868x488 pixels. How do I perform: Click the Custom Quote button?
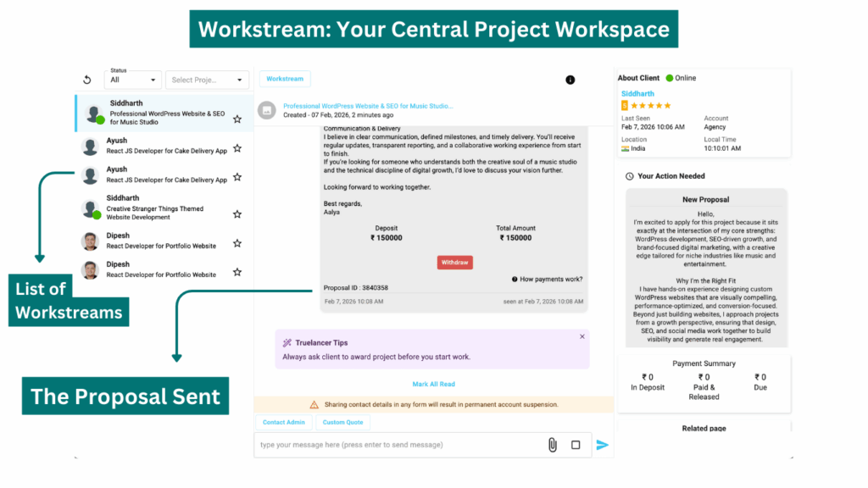tap(342, 422)
